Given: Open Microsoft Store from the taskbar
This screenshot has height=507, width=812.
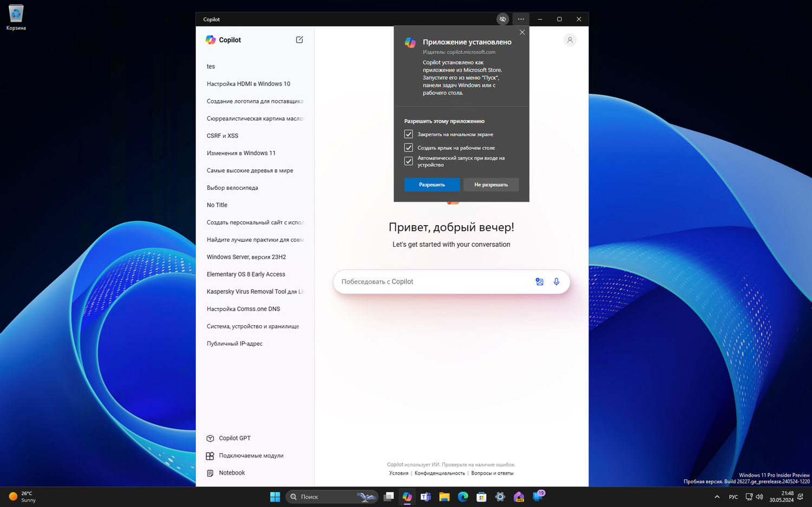Looking at the screenshot, I should click(x=481, y=497).
